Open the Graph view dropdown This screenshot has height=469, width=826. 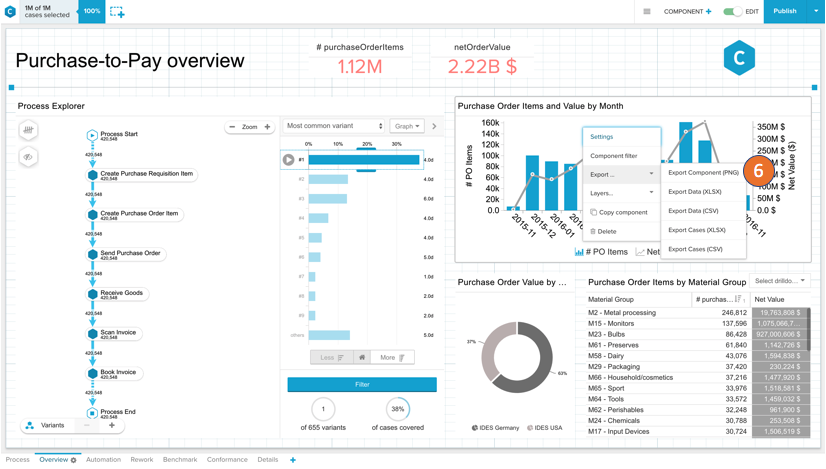[x=406, y=127]
